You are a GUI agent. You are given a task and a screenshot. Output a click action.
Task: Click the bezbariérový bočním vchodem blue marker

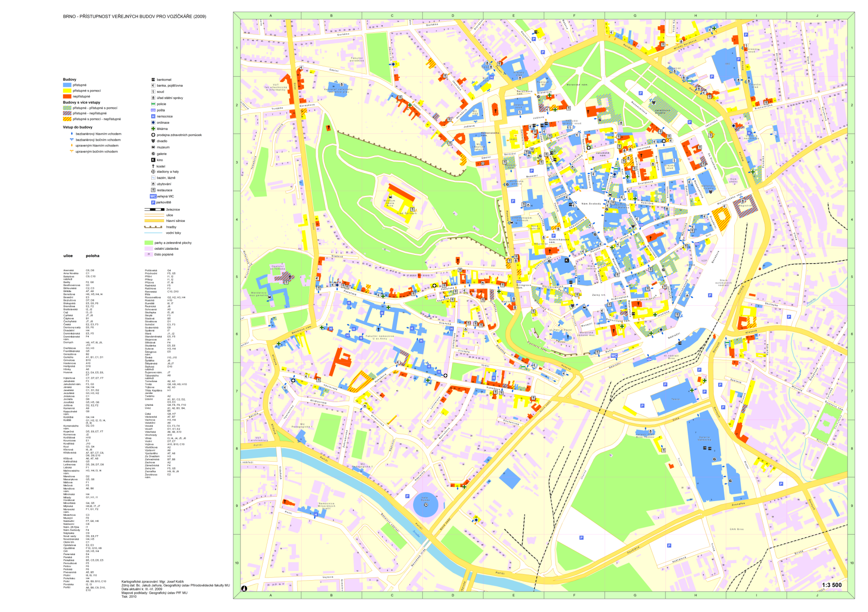[x=72, y=140]
